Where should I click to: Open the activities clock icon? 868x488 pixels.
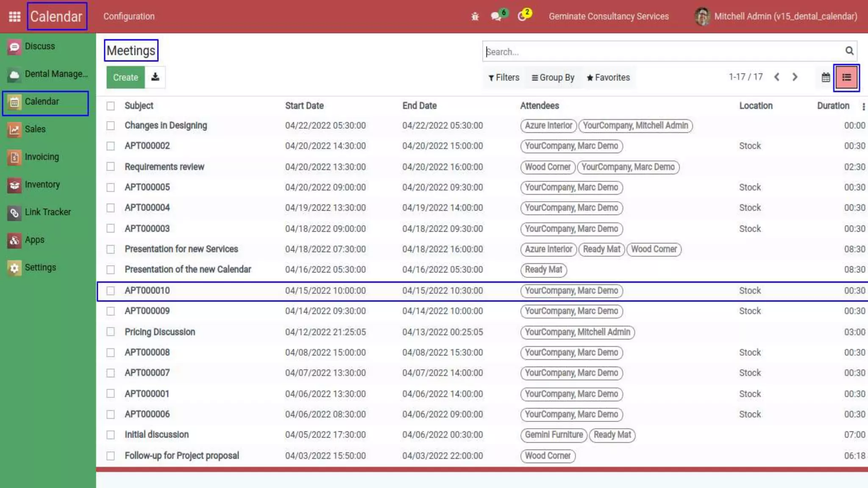tap(522, 17)
